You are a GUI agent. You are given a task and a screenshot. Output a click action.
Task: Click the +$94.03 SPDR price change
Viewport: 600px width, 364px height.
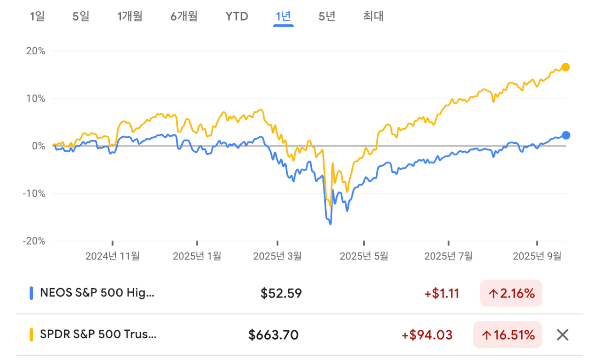click(x=427, y=335)
